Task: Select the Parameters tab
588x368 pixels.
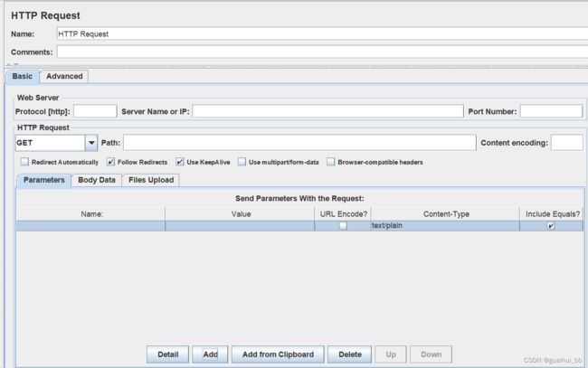Action: tap(44, 180)
